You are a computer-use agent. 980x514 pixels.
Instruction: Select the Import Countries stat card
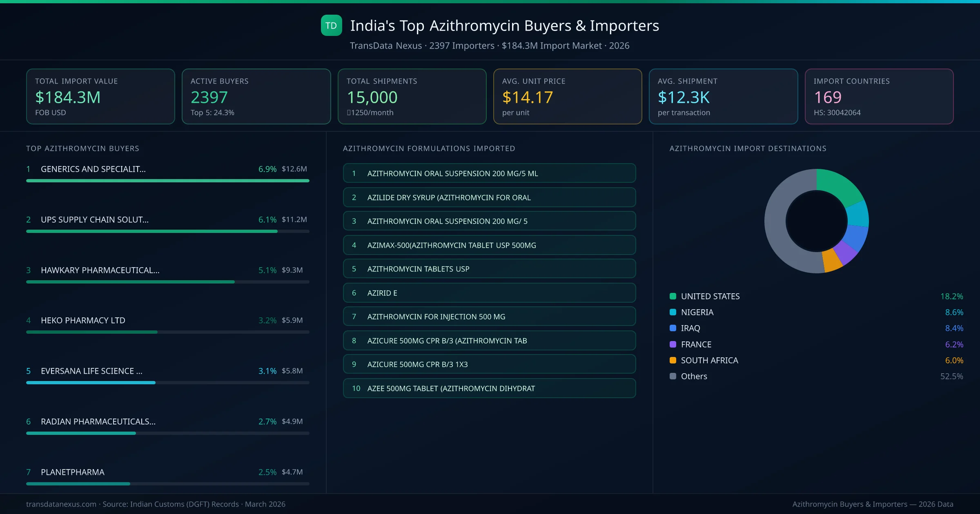(x=879, y=96)
